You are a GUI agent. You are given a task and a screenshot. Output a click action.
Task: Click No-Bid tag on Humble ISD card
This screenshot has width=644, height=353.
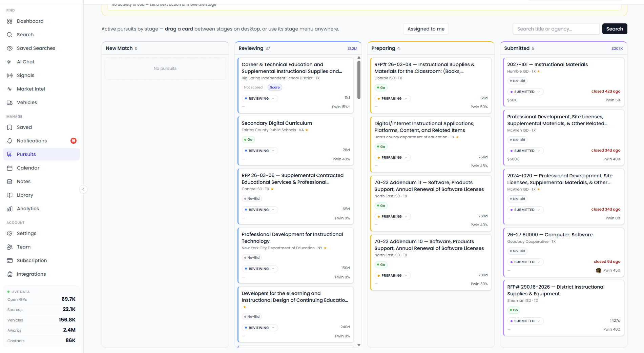pos(517,81)
